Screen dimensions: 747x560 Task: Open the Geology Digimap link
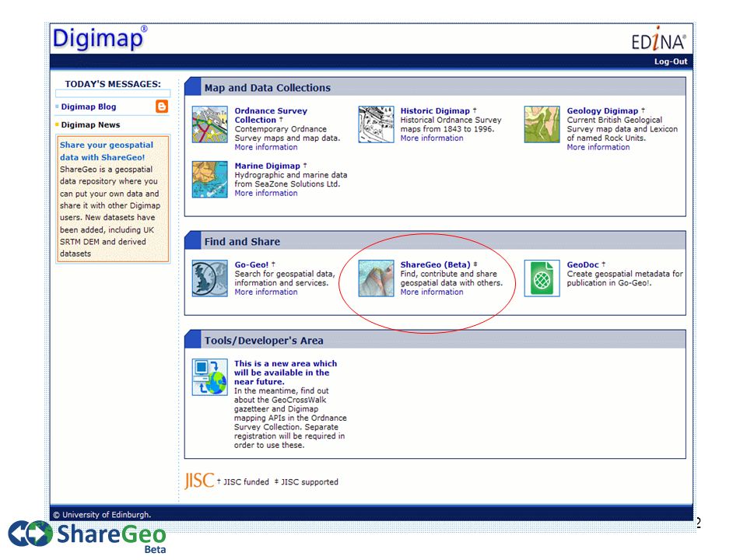602,110
